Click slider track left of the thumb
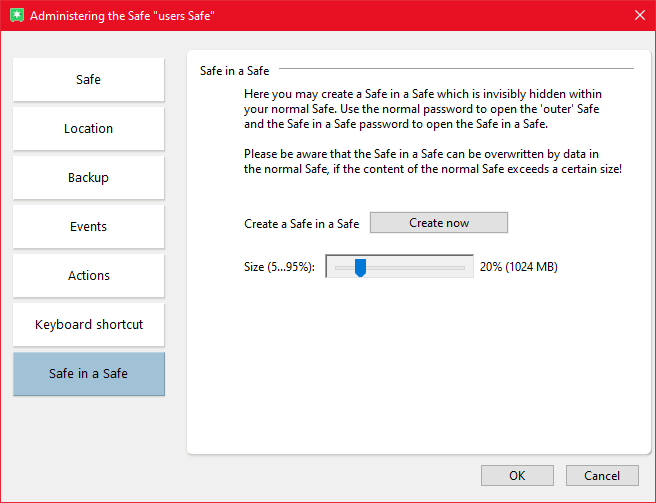Image resolution: width=656 pixels, height=503 pixels. click(x=343, y=267)
